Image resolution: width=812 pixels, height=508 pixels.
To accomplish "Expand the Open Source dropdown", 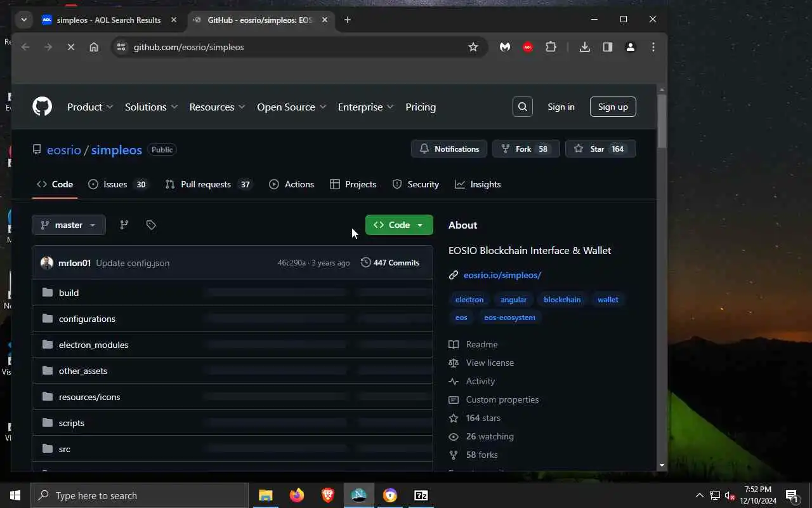I will 291,107.
